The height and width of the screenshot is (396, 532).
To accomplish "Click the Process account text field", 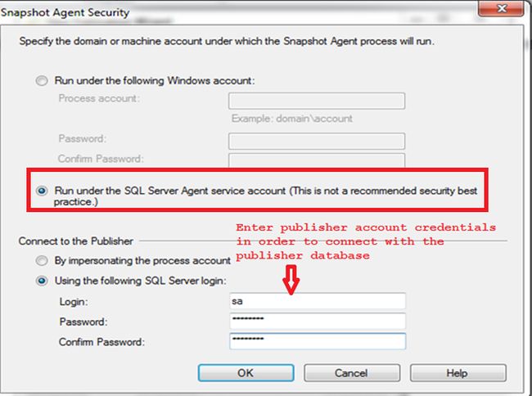I will 317,101.
